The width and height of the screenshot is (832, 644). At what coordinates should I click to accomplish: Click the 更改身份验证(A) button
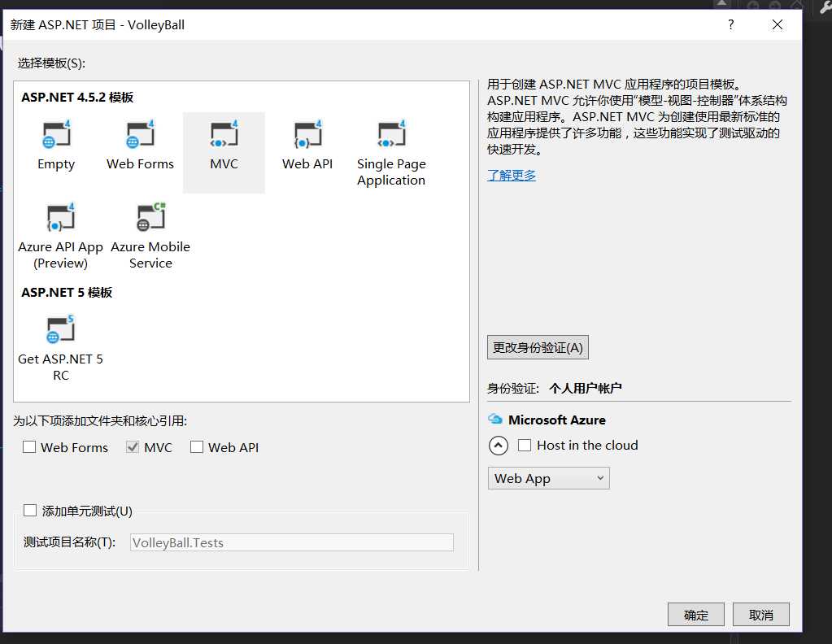click(x=538, y=347)
